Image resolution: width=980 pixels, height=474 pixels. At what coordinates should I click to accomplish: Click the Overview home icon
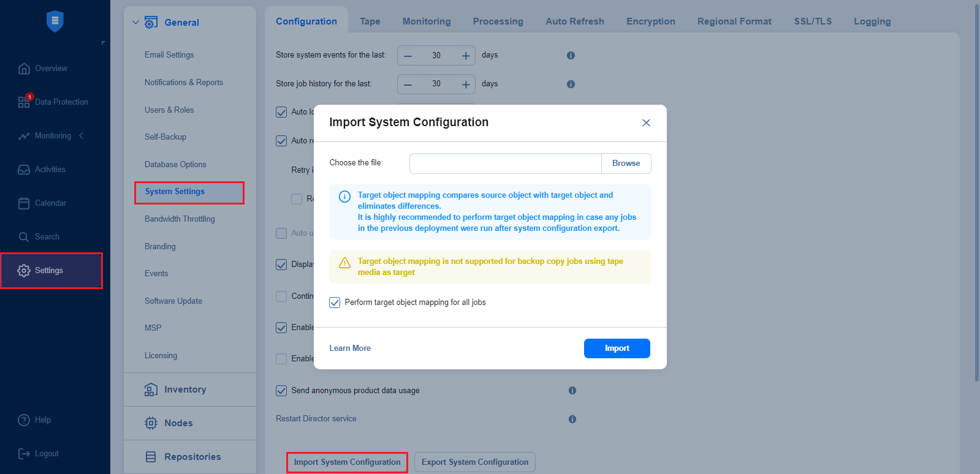[24, 69]
